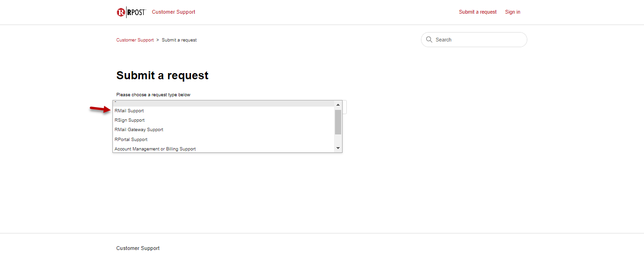Screen dimensions: 644x258
Task: Click the scrollbar track below the thumb
Action: [x=338, y=140]
